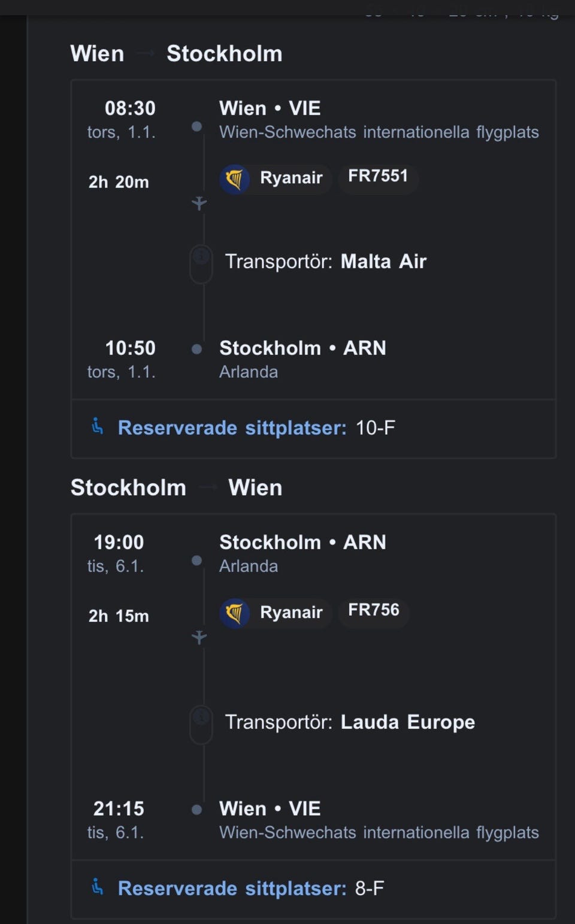
Task: Select the FR7551 flight number badge
Action: [378, 177]
